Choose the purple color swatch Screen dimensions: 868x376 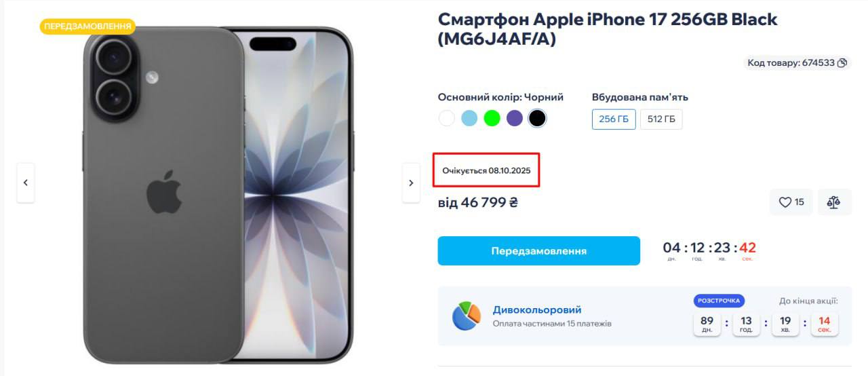515,118
